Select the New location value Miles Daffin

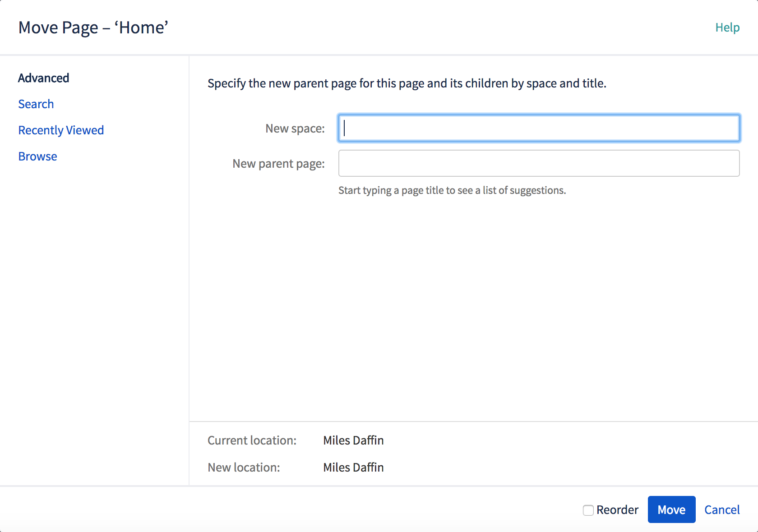(353, 468)
